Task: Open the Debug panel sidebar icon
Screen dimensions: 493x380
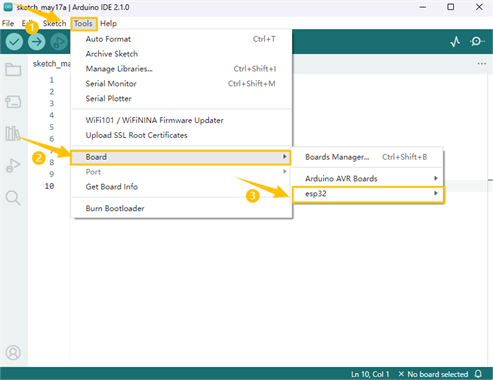Action: (x=13, y=165)
